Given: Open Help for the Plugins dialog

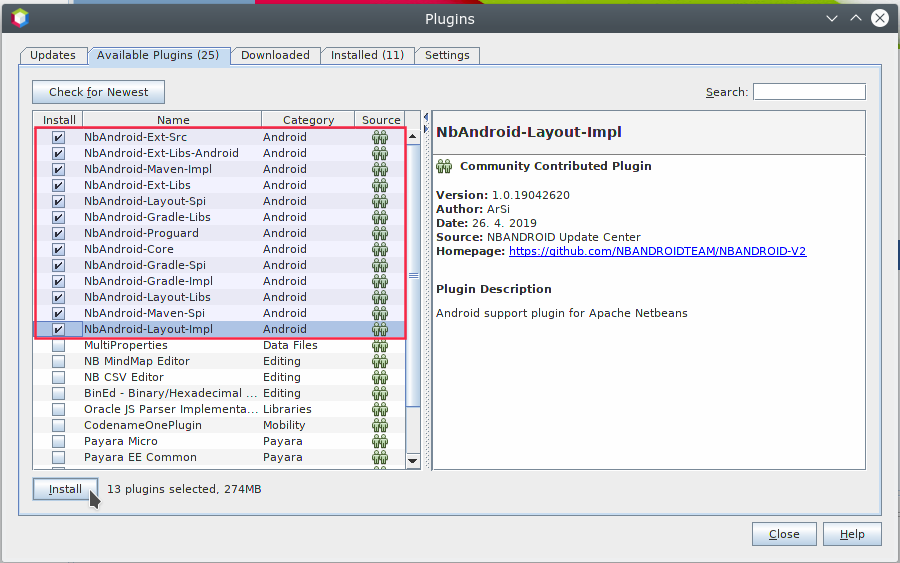Looking at the screenshot, I should [852, 534].
